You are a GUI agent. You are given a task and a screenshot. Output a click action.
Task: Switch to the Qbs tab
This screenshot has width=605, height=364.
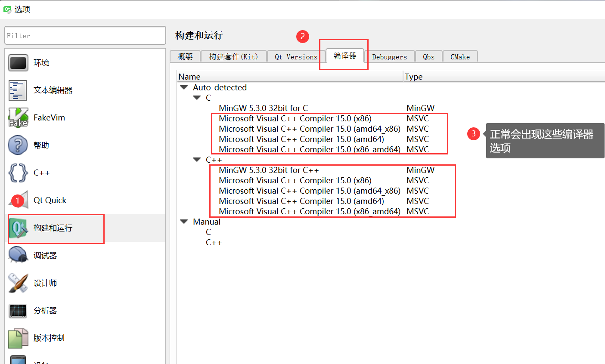[x=428, y=56]
